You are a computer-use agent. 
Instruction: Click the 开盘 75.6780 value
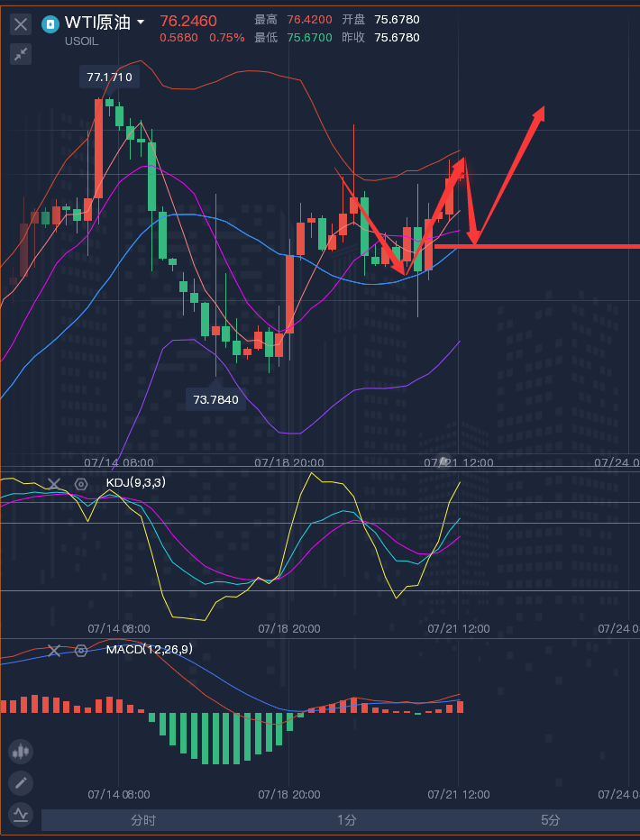pos(397,20)
